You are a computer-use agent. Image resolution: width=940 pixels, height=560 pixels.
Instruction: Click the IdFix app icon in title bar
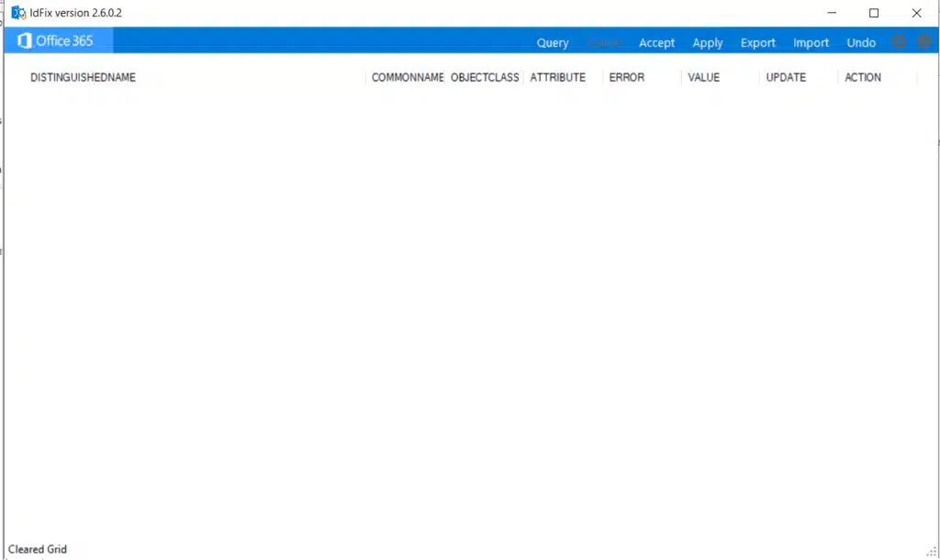click(17, 13)
